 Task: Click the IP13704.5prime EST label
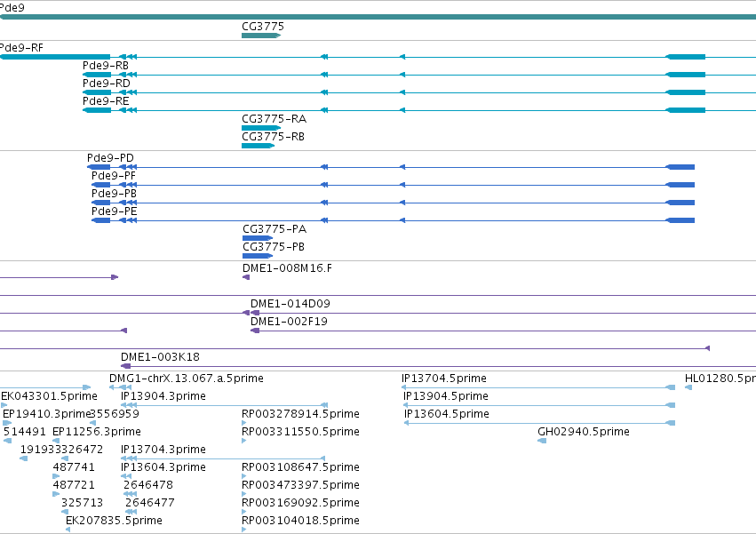point(444,379)
